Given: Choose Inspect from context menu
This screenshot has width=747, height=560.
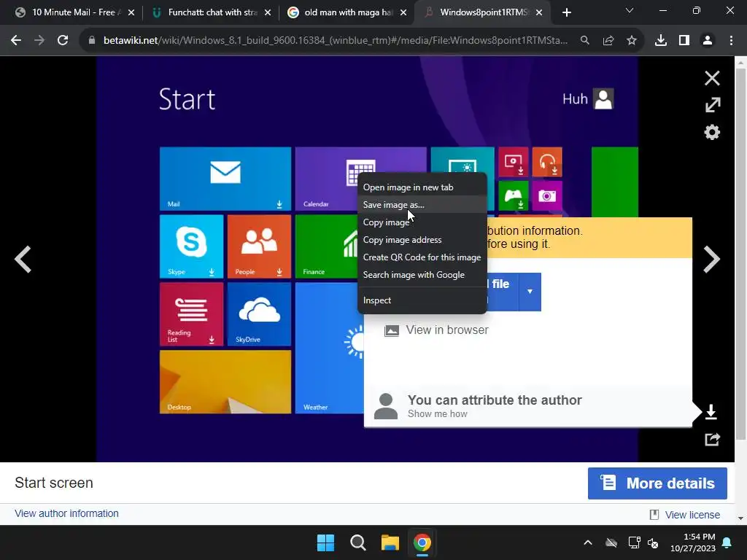Looking at the screenshot, I should pyautogui.click(x=422, y=300).
